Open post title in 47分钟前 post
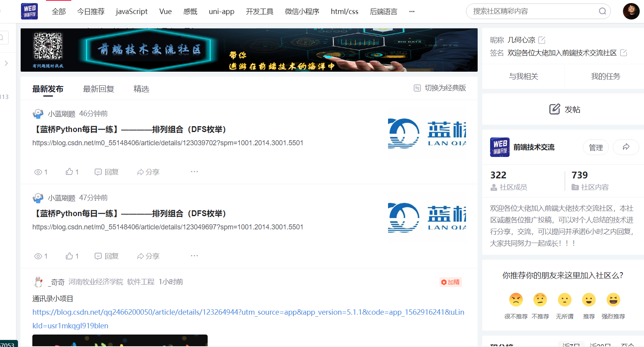This screenshot has height=347, width=644. 131,213
